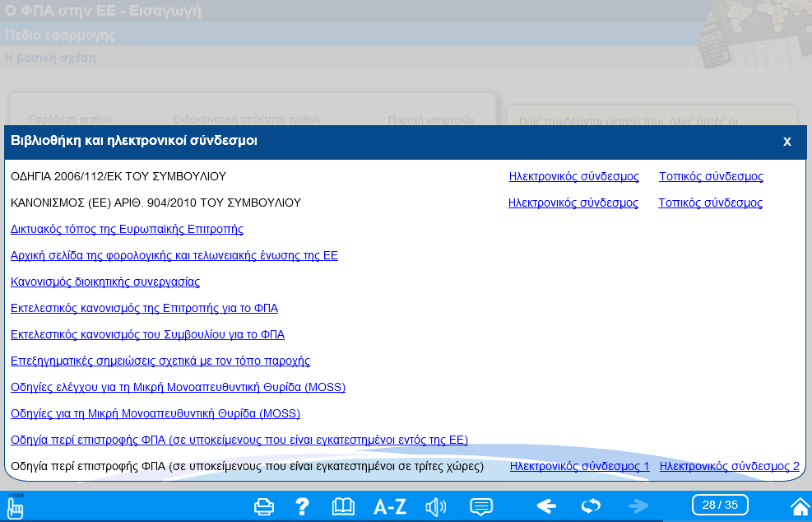
Task: Click the print icon in bottom toolbar
Action: pos(263,506)
